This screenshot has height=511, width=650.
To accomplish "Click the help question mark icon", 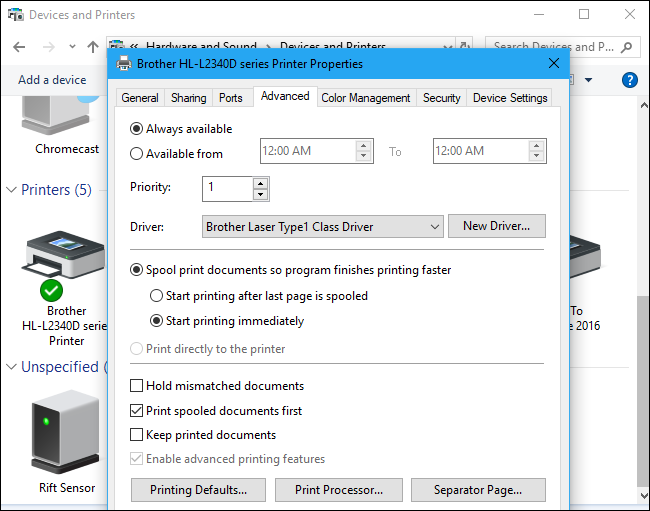I will coord(630,80).
